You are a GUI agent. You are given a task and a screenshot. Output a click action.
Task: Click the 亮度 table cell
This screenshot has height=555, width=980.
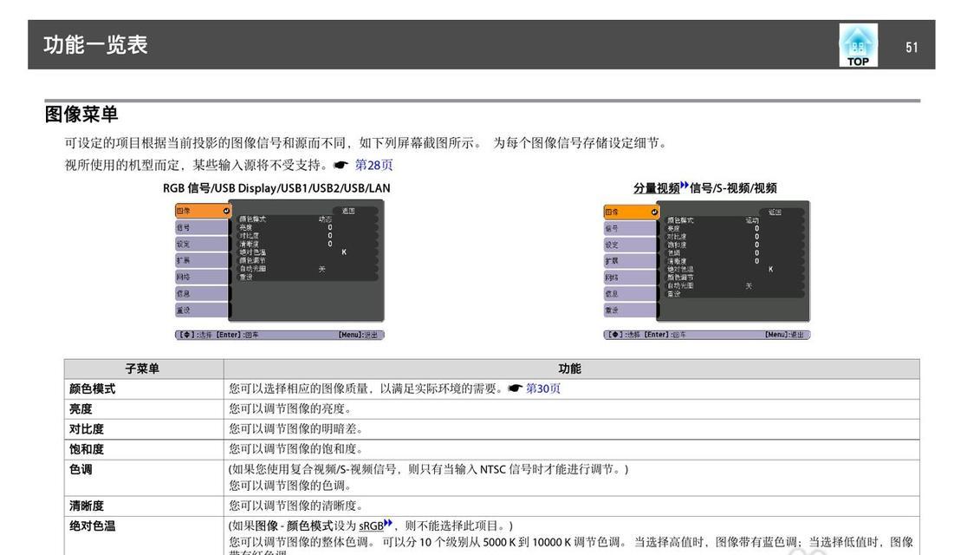tap(144, 408)
